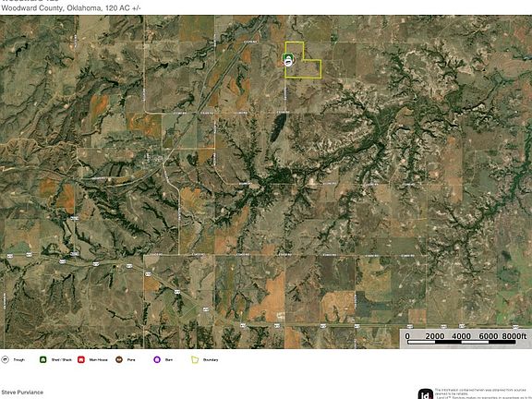Click the brown Pens legend icon
This screenshot has width=532, height=399.
[119, 359]
